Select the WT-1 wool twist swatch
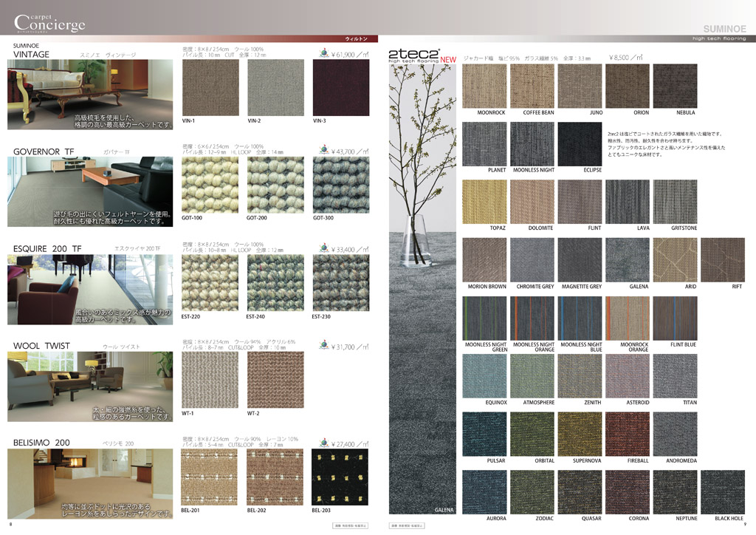This screenshot has width=756, height=535. [210, 380]
